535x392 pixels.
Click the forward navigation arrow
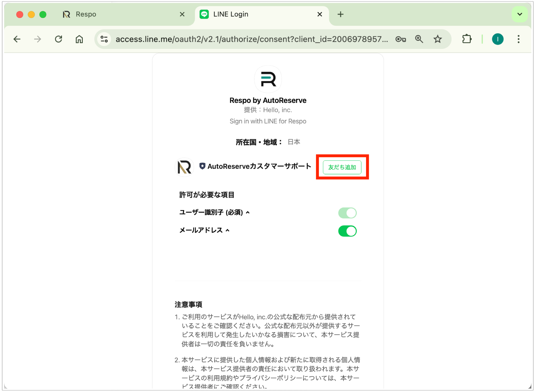37,39
